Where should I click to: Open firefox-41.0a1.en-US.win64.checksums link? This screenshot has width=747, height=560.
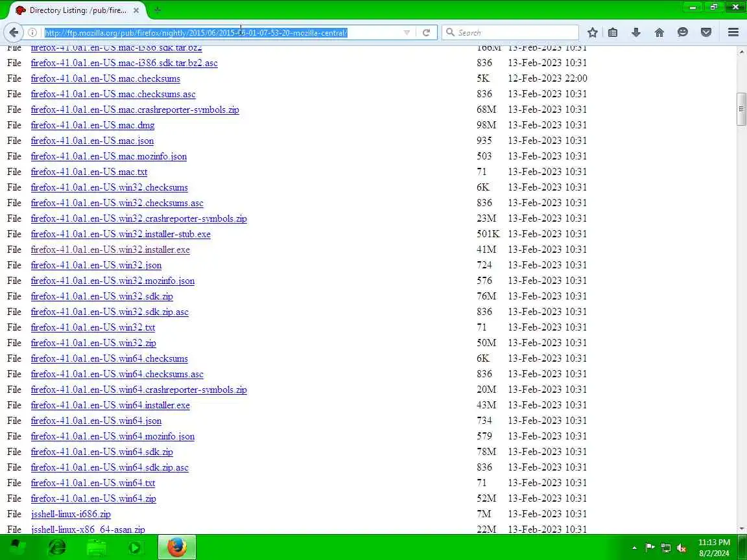[109, 358]
